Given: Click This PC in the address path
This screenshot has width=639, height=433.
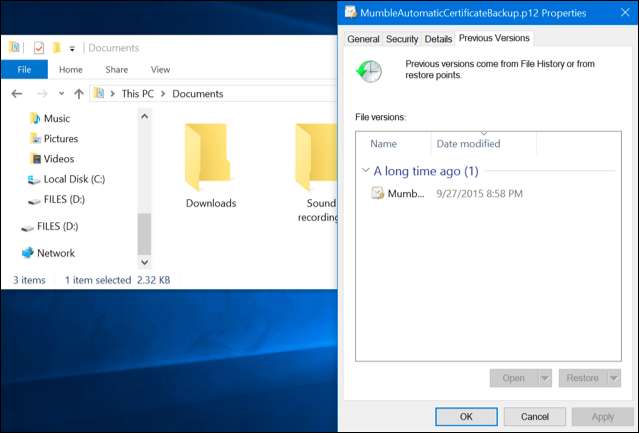Looking at the screenshot, I should pyautogui.click(x=138, y=94).
